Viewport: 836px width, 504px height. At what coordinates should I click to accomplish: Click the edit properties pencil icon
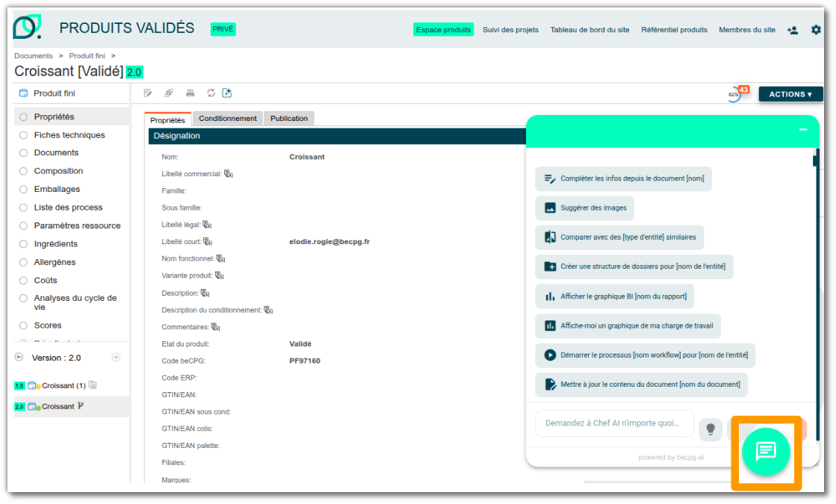148,93
